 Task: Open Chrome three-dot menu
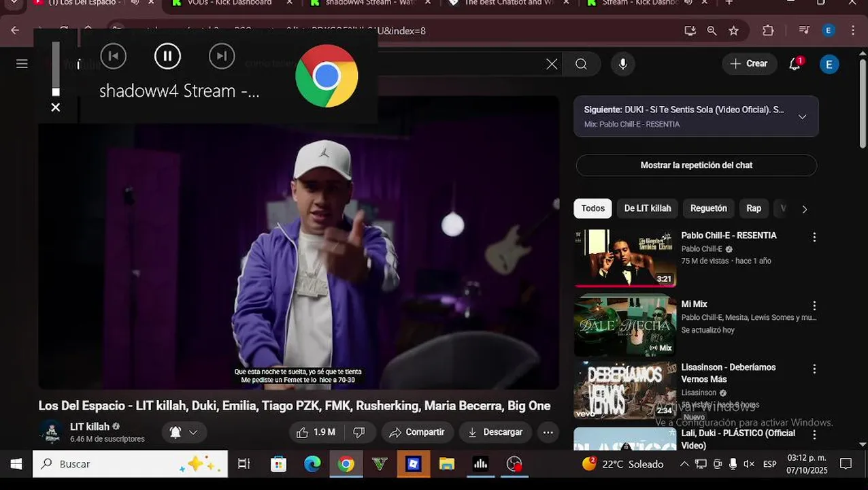853,31
